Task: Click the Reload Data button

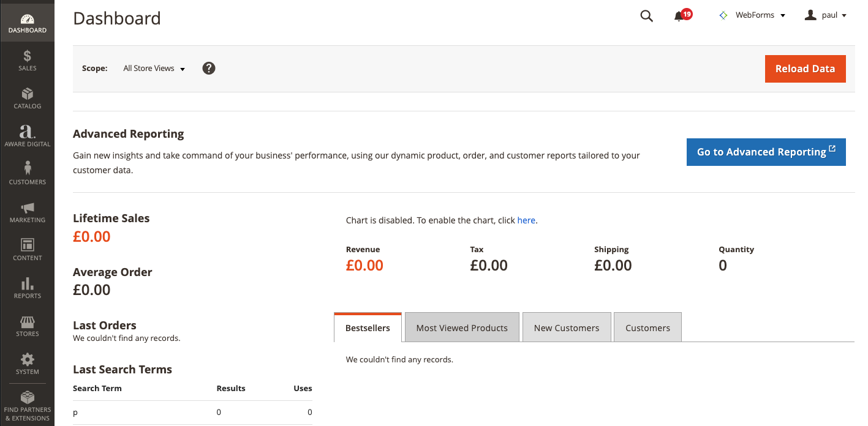Action: tap(805, 69)
